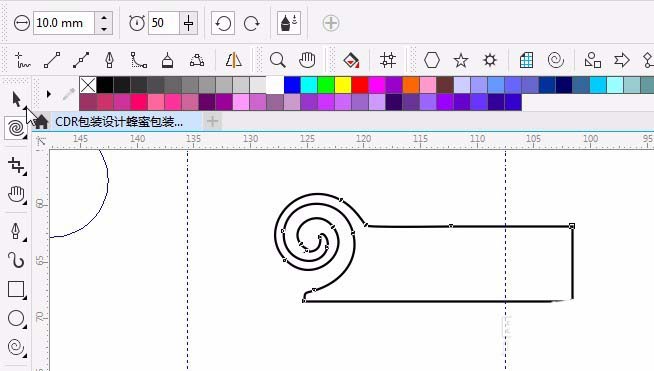Apply the brown color swatch
Screen dimensions: 654x371
pyautogui.click(x=445, y=85)
